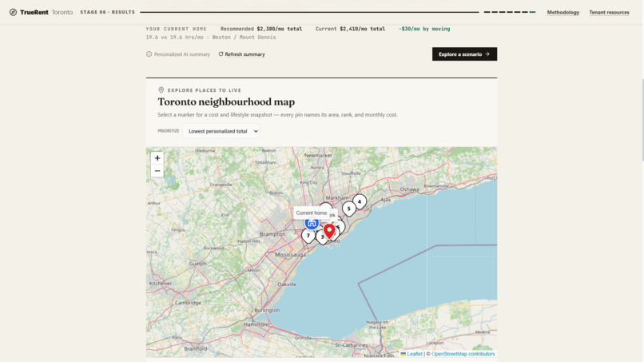Click the -$30/mo by moving text

(424, 29)
